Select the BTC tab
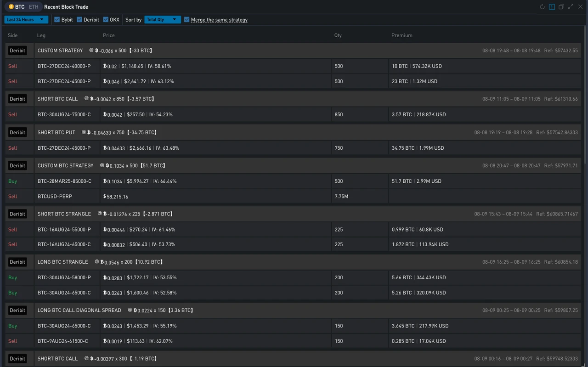Image resolution: width=588 pixels, height=367 pixels. coord(20,7)
